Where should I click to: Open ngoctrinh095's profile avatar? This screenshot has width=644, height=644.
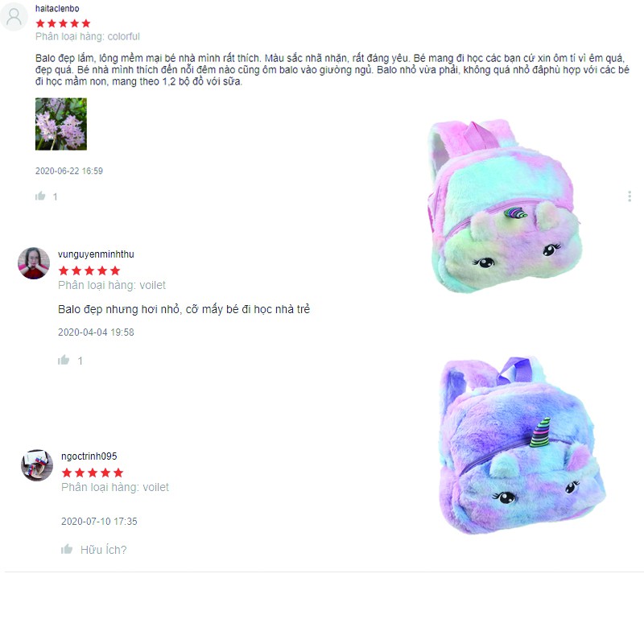tap(37, 465)
